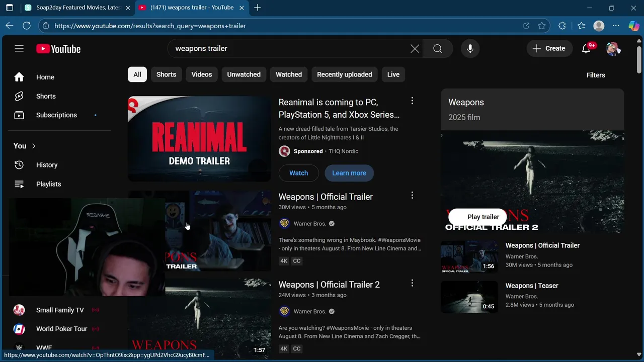Image resolution: width=644 pixels, height=362 pixels.
Task: Open three-dot menu for Reanimal ad
Action: pyautogui.click(x=412, y=101)
